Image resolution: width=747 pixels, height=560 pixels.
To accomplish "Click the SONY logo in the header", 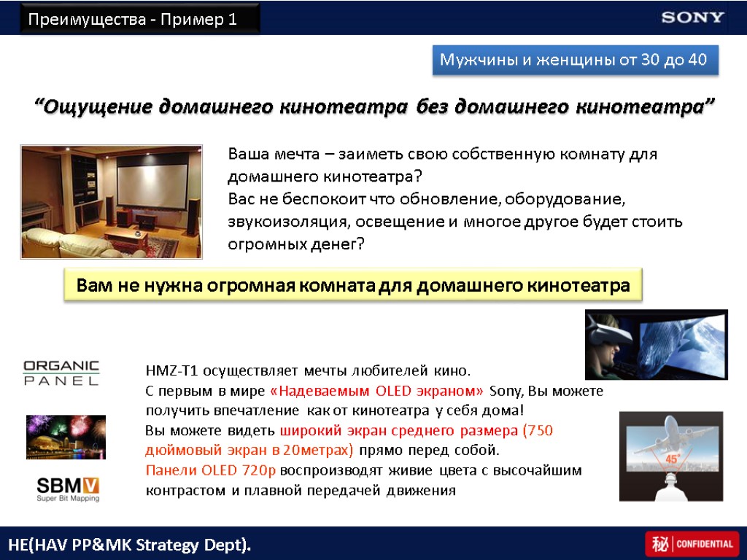I will [692, 17].
